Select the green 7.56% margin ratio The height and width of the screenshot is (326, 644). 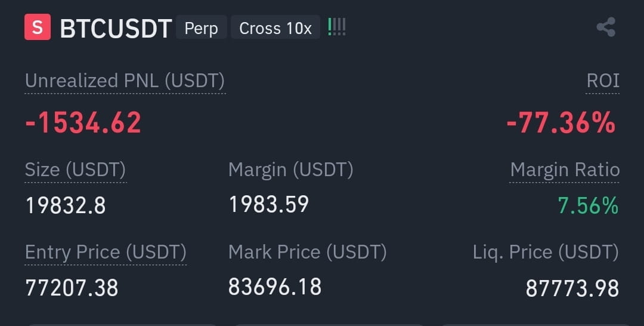588,205
